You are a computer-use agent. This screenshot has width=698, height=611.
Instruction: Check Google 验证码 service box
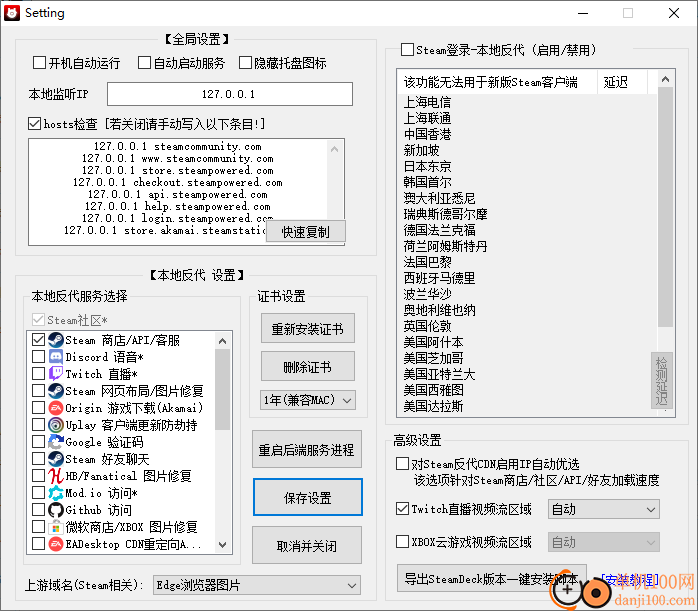click(38, 442)
